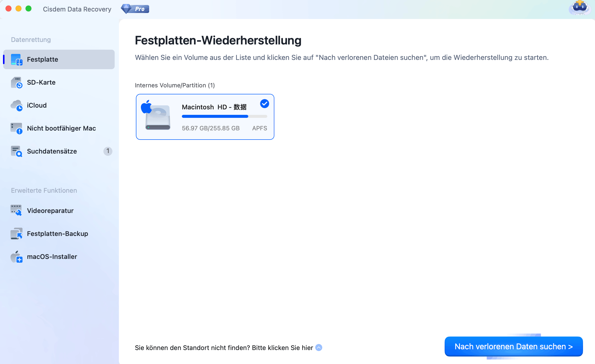The image size is (595, 364).
Task: Open the SD-Karte section
Action: 41,82
